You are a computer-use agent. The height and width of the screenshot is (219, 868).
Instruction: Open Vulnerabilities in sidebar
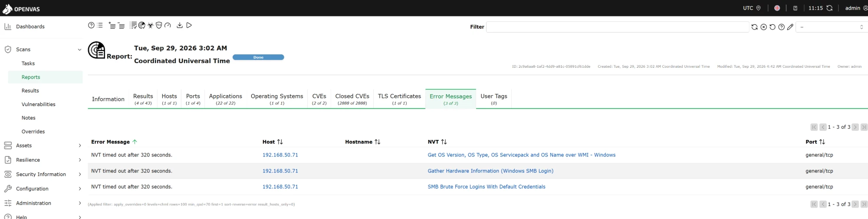(39, 104)
